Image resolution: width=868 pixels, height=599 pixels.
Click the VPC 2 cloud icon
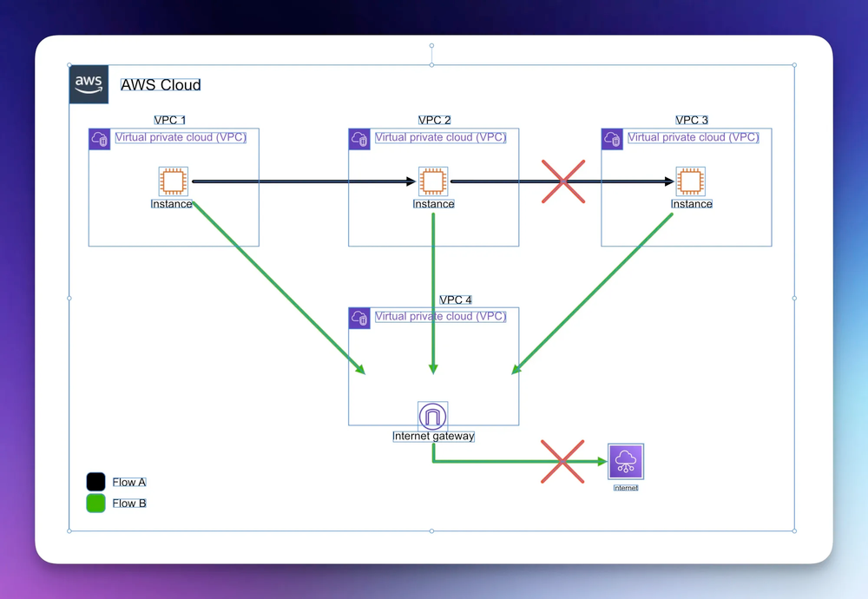(359, 139)
